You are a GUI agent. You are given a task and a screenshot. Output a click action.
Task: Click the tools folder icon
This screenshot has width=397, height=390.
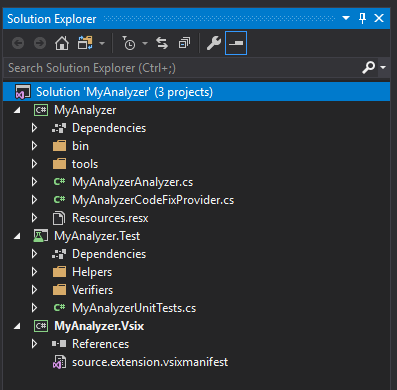tap(59, 164)
